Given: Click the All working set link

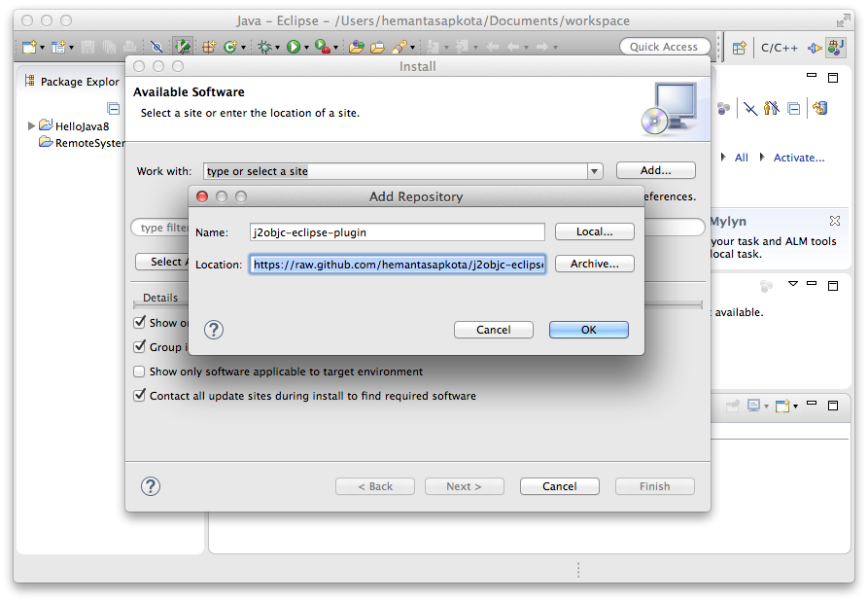Looking at the screenshot, I should [742, 158].
